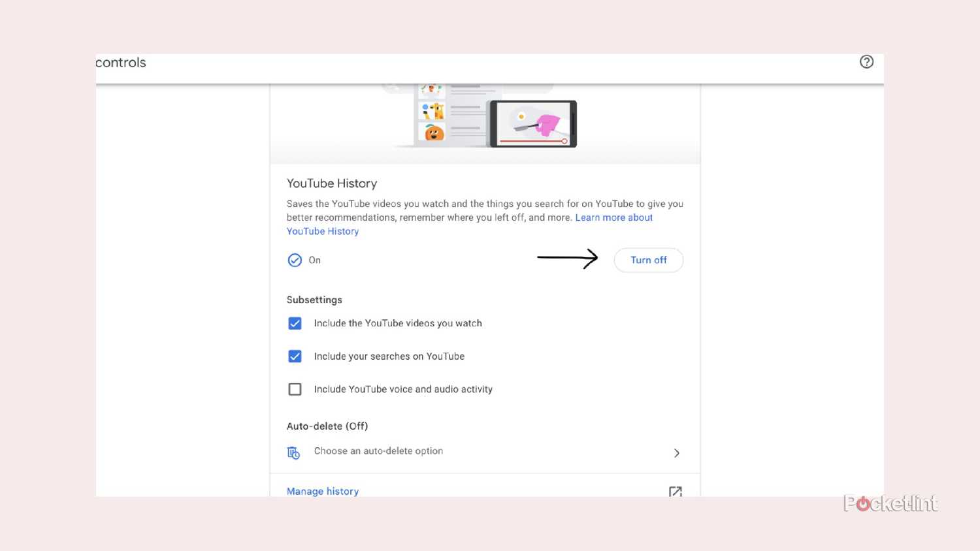The height and width of the screenshot is (551, 980).
Task: Click the black arrow pointing to Turn off
Action: coord(567,259)
